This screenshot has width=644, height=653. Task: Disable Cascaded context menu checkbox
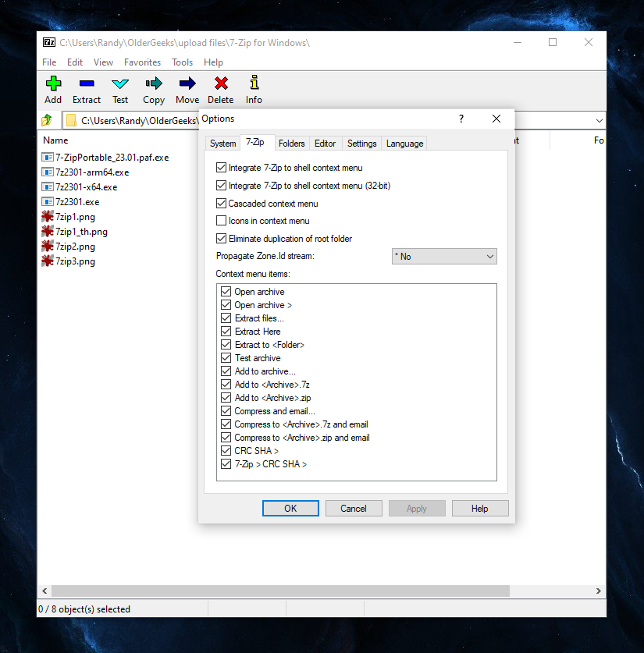[x=221, y=204]
